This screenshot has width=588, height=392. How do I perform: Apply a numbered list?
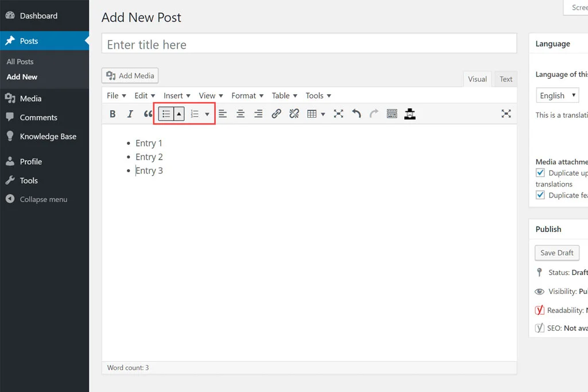click(x=195, y=114)
